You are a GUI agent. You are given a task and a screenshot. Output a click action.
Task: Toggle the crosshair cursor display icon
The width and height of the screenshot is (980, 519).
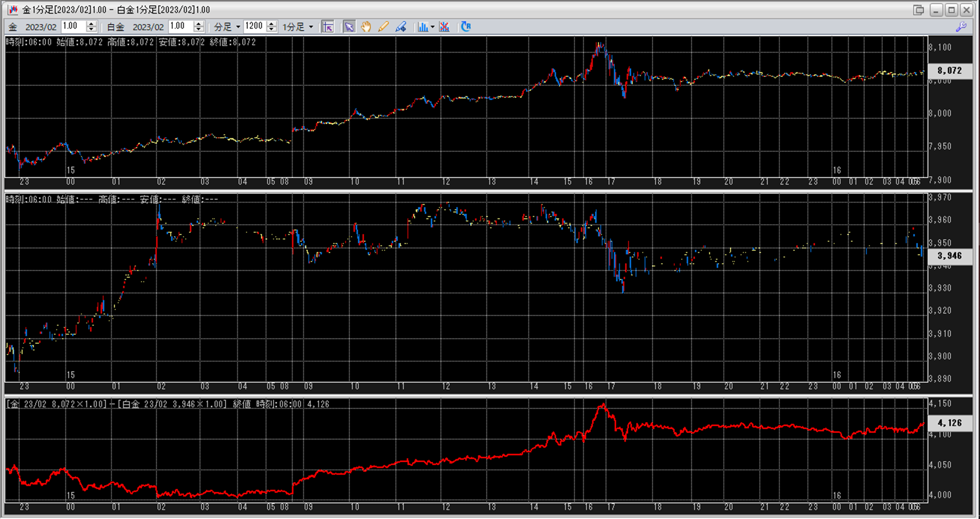click(x=328, y=27)
